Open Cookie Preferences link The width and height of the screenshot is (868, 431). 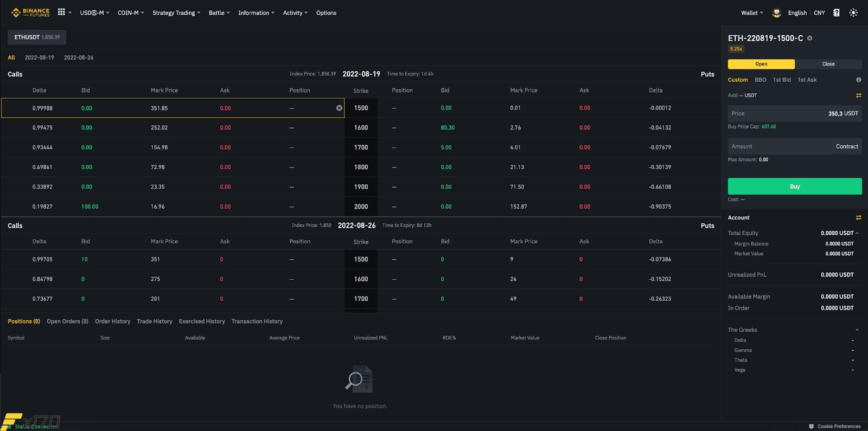(x=839, y=426)
